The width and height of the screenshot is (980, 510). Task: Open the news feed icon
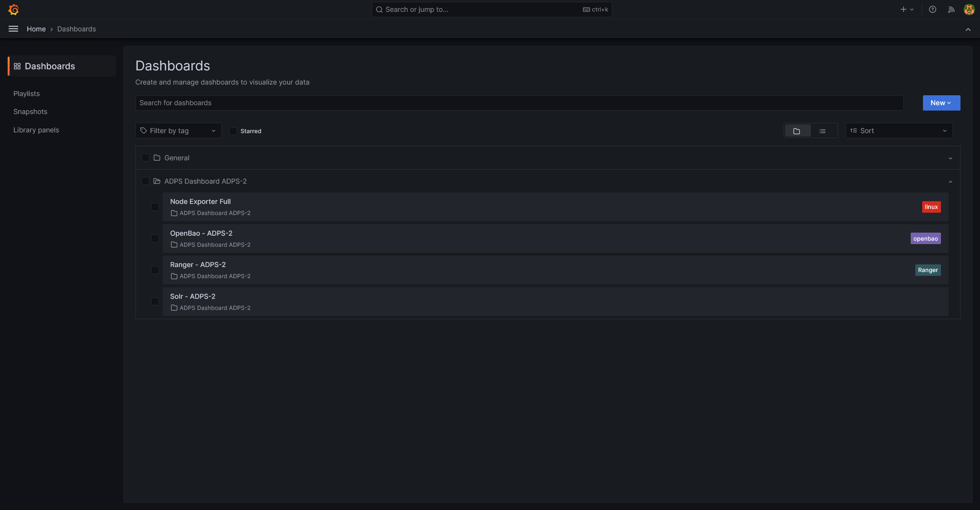[x=951, y=9]
